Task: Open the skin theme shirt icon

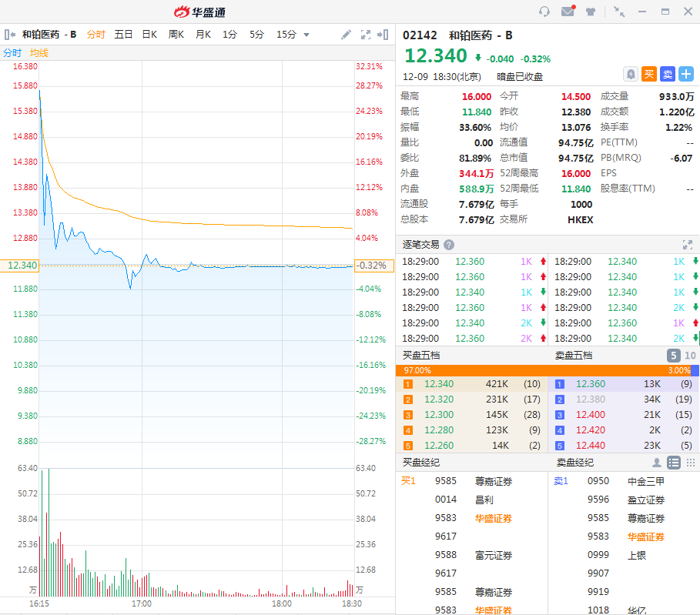Action: (x=591, y=12)
